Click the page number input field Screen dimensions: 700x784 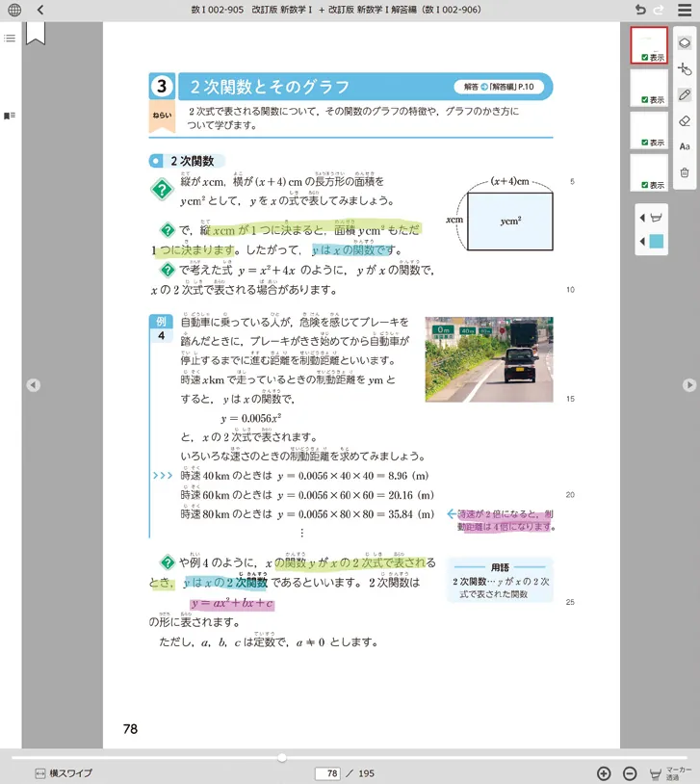click(x=328, y=773)
